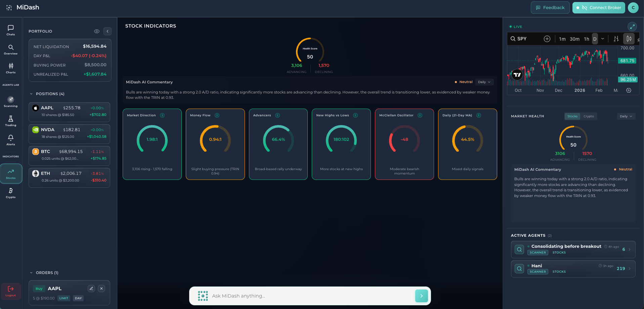The width and height of the screenshot is (644, 309).
Task: Open the Hani scanner agent icon
Action: [x=519, y=269]
